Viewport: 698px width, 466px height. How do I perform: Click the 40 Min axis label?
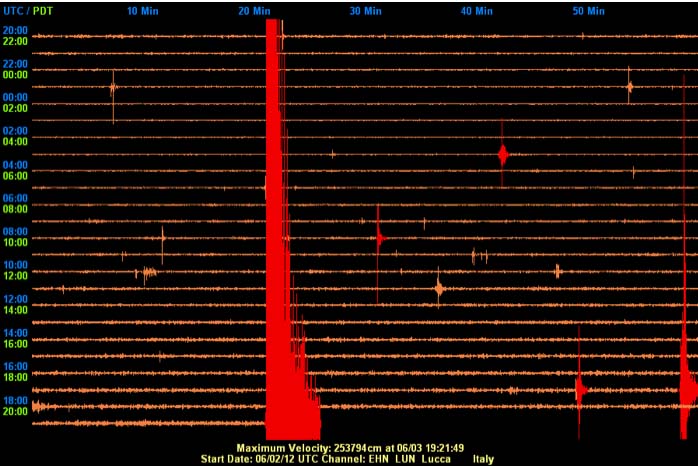pyautogui.click(x=477, y=11)
